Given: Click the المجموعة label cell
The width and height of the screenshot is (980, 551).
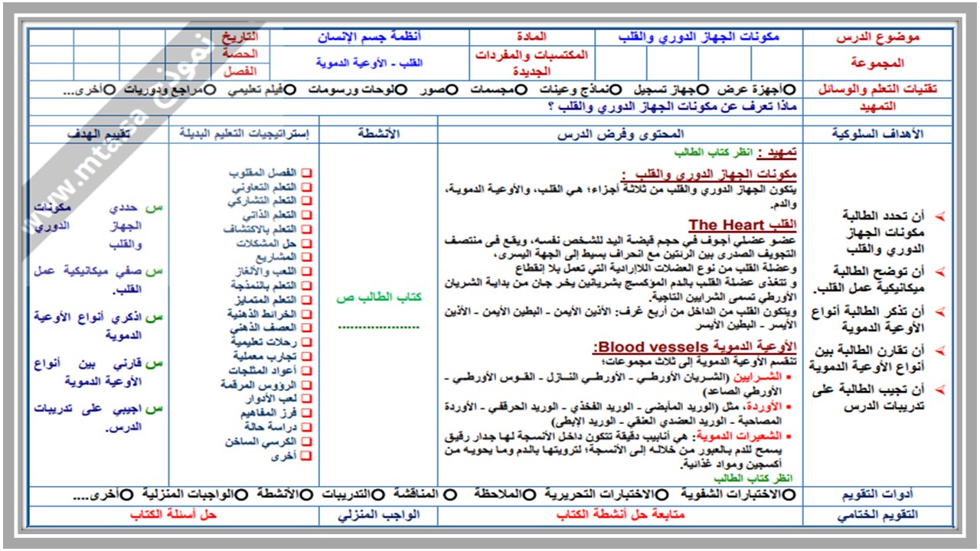Looking at the screenshot, I should 877,63.
